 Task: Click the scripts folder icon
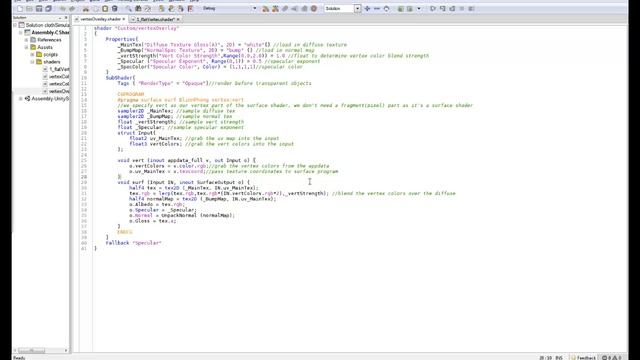39,54
